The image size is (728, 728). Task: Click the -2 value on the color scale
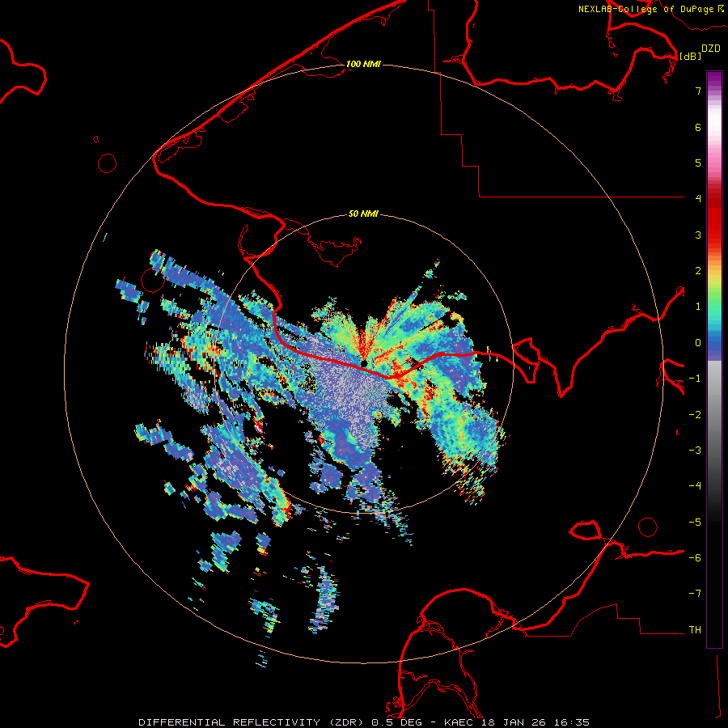695,415
